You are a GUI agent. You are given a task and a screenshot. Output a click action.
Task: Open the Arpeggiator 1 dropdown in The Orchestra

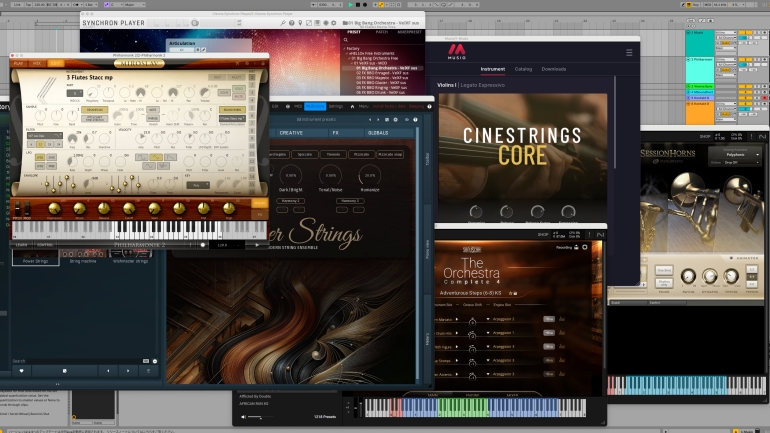tap(500, 333)
